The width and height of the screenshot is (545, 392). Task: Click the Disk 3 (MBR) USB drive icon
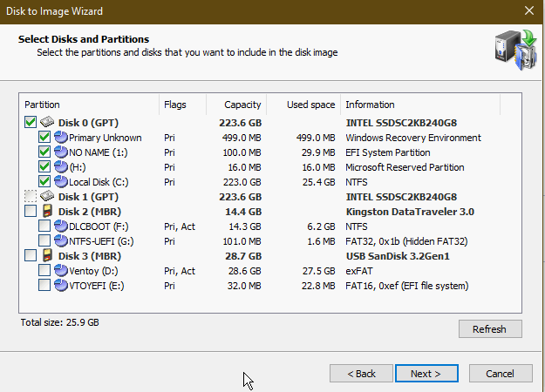[48, 256]
